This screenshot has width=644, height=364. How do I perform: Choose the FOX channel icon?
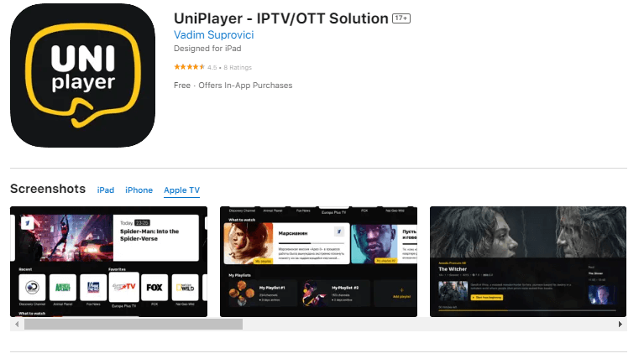coord(154,288)
